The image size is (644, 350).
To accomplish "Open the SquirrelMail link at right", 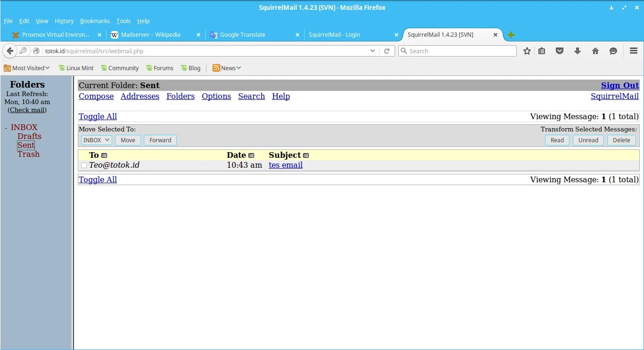I will [x=615, y=96].
